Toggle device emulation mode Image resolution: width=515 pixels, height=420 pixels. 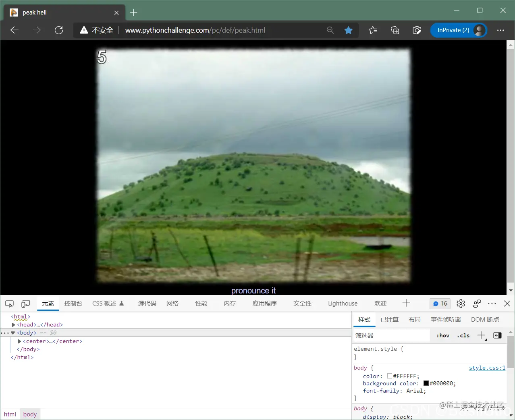[x=26, y=304]
